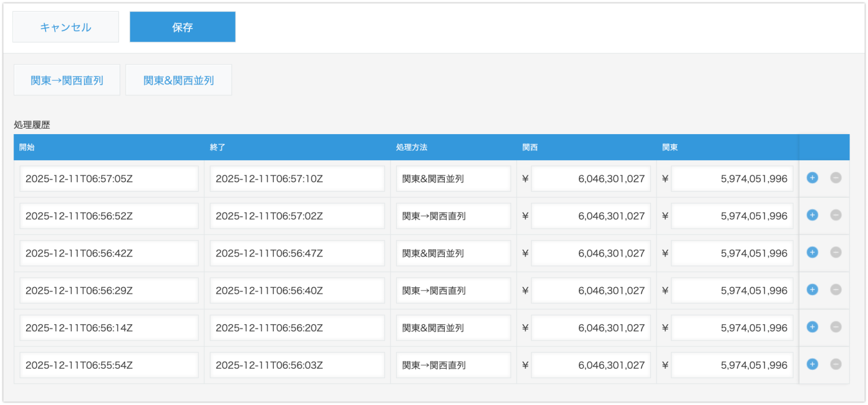Click the 開始 column header

(27, 147)
